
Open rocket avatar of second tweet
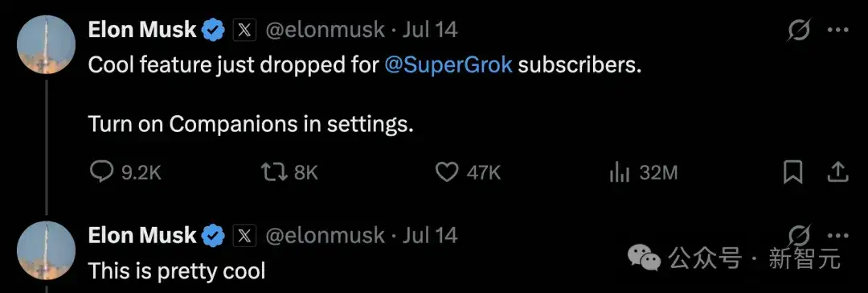click(x=47, y=250)
